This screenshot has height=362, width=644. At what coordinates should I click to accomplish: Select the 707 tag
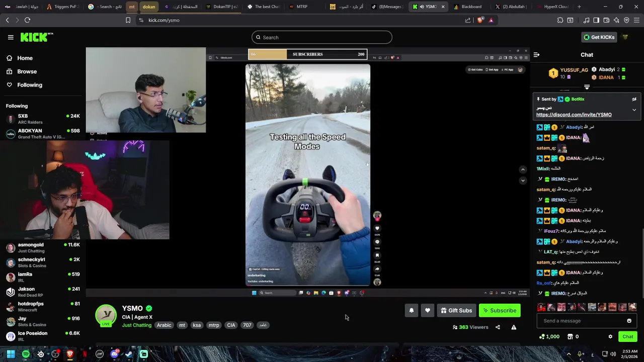[x=247, y=325]
